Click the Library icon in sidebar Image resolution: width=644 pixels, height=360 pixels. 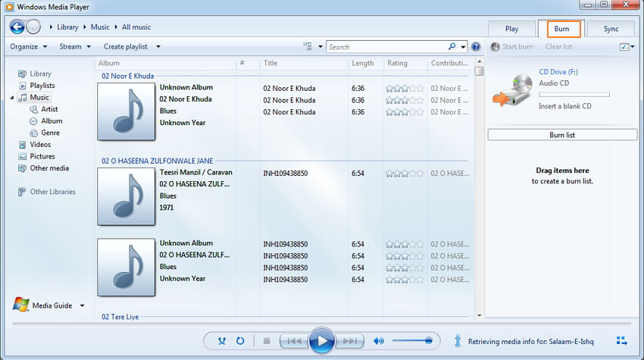click(22, 74)
